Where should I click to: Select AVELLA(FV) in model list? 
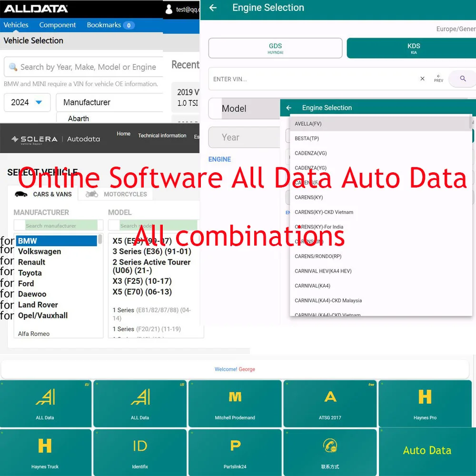(x=380, y=124)
